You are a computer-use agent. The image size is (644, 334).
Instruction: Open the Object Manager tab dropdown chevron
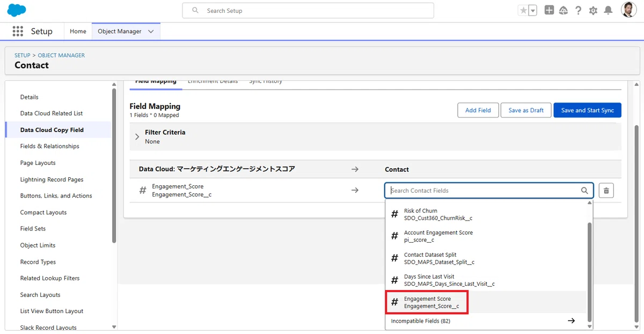(x=151, y=31)
